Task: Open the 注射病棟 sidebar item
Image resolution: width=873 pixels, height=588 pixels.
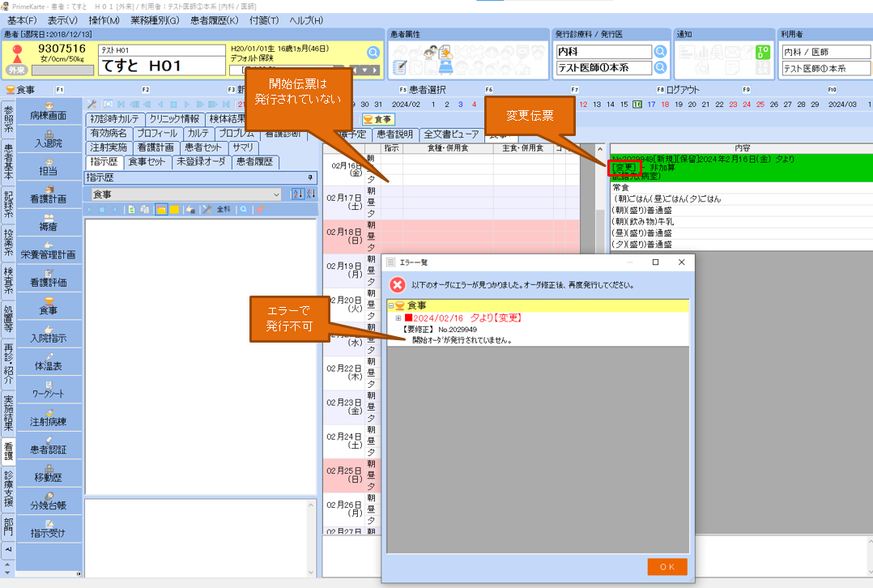Action: tap(49, 418)
